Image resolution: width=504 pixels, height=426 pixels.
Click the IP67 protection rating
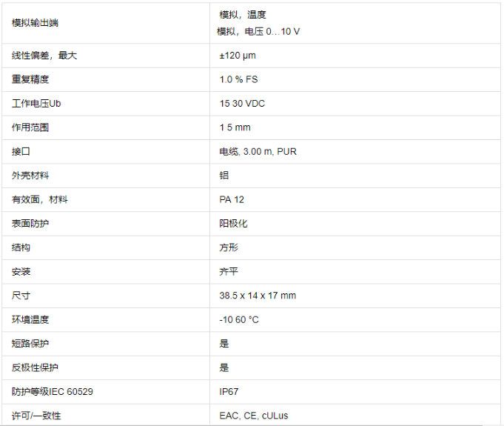coord(229,391)
